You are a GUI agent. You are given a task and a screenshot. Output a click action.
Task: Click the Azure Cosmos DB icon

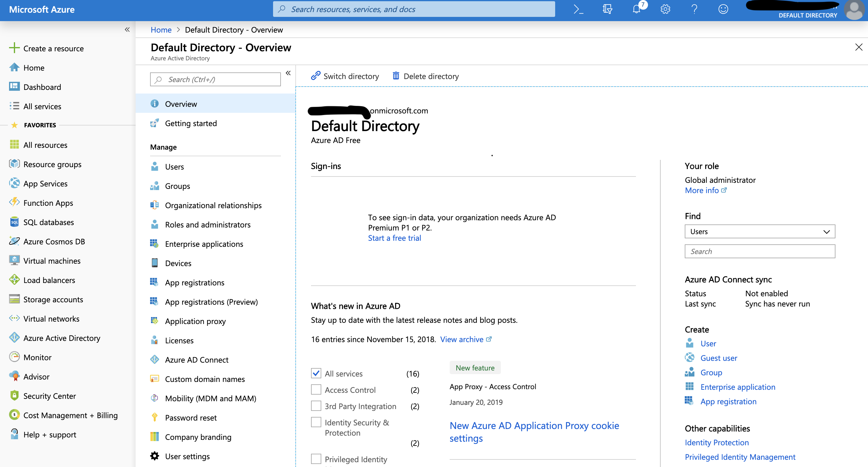[14, 241]
